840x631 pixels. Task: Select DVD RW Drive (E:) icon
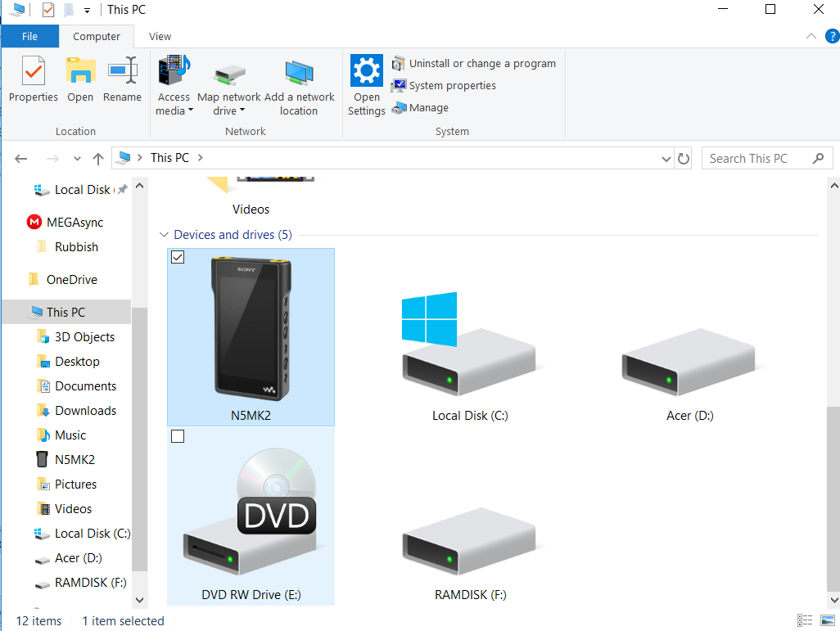pyautogui.click(x=251, y=512)
